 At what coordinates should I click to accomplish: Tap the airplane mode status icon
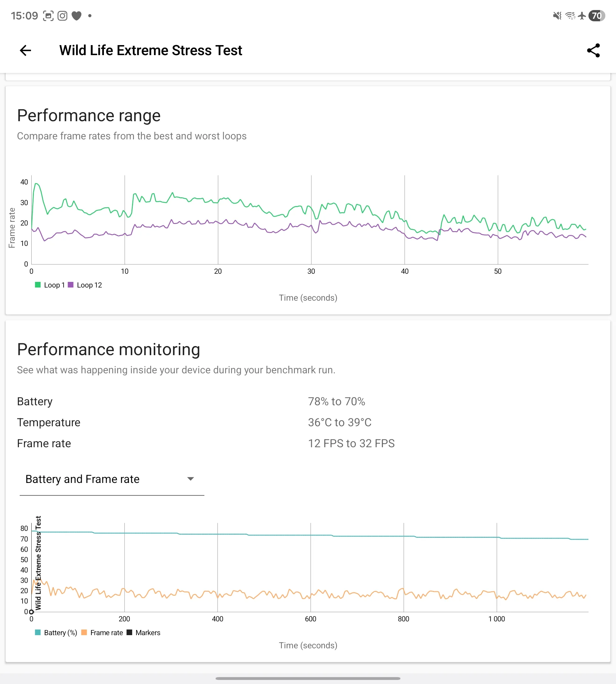(x=582, y=16)
